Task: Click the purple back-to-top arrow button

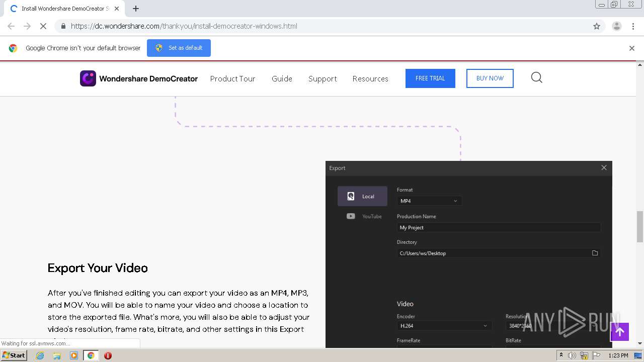Action: pos(620,331)
